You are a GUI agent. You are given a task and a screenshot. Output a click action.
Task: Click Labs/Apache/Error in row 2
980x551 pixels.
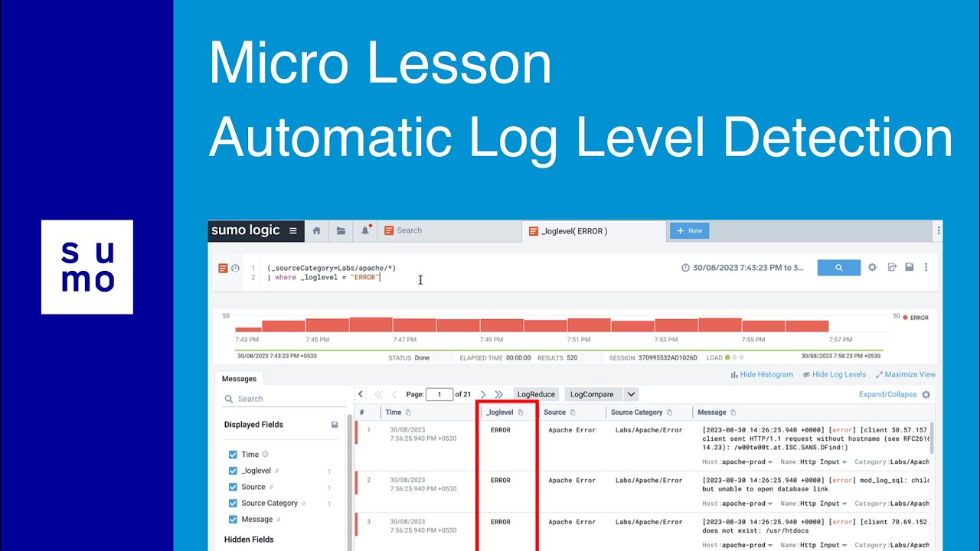[x=648, y=481]
